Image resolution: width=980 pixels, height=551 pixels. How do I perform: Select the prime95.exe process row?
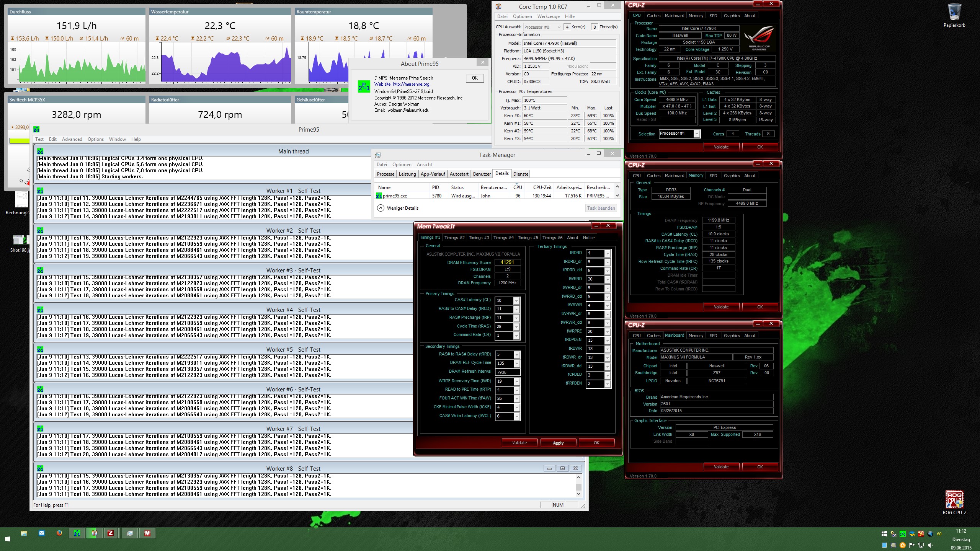[x=495, y=196]
